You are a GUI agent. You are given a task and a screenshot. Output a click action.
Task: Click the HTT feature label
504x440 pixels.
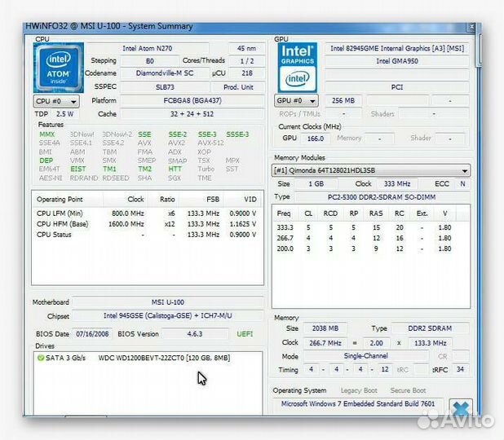click(175, 169)
